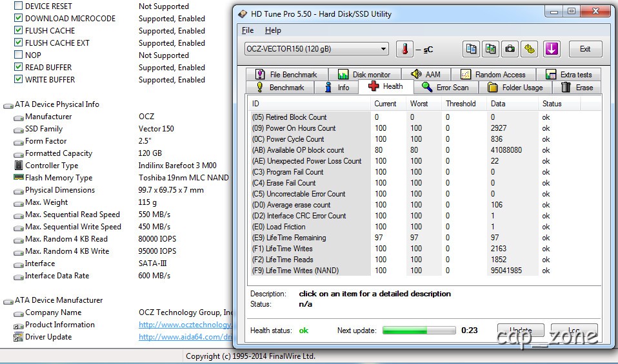618x364 pixels.
Task: Toggle the DOWNLOAD MICROCODE checkbox
Action: (x=18, y=18)
